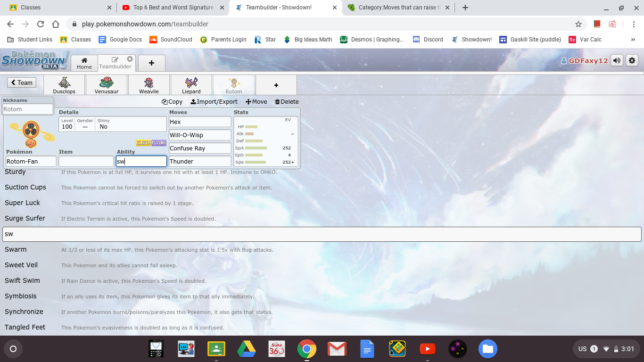Mute sound using the speaker icon
Screen dimensions: 644x362
tap(617, 60)
